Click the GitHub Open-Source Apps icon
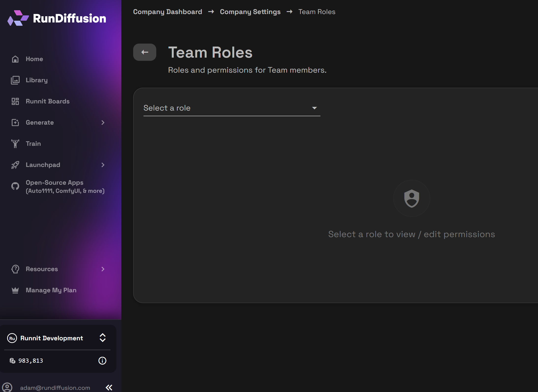 [x=15, y=186]
